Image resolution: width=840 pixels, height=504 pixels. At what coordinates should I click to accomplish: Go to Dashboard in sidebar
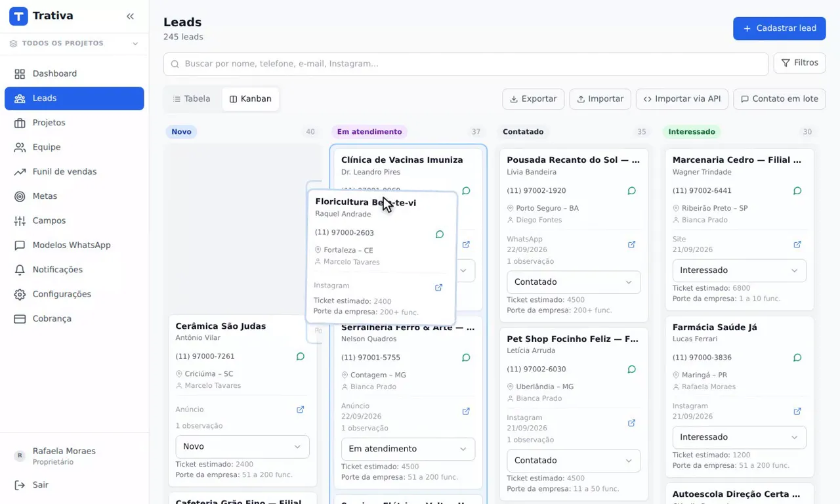click(74, 73)
